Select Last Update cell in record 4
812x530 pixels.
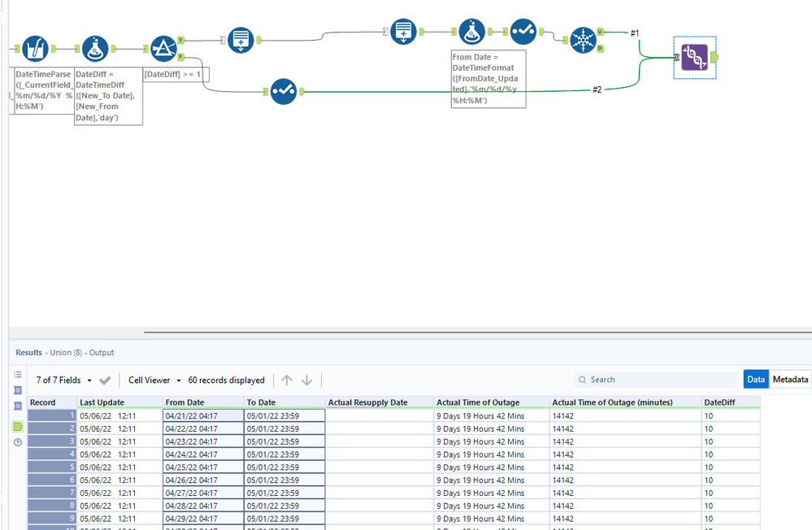(119, 454)
